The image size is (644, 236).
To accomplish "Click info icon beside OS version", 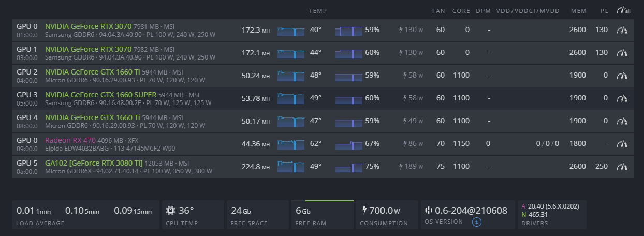I will 477,222.
